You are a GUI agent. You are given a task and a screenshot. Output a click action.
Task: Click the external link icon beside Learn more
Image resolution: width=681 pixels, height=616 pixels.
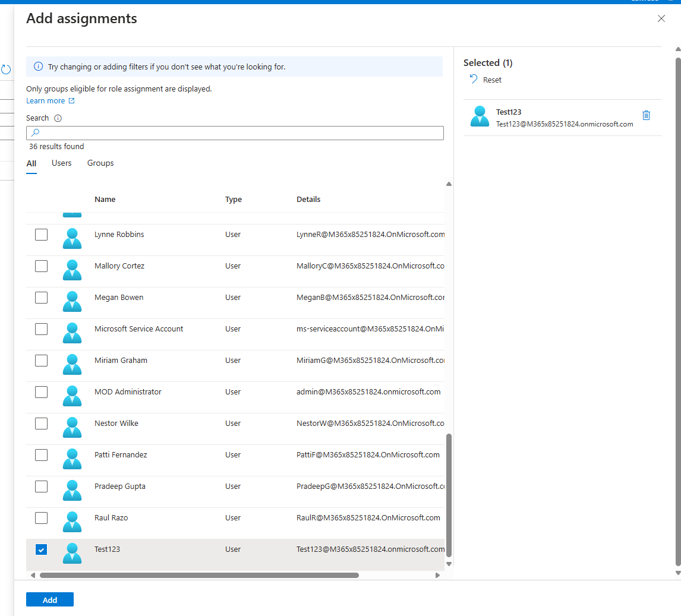click(x=72, y=101)
